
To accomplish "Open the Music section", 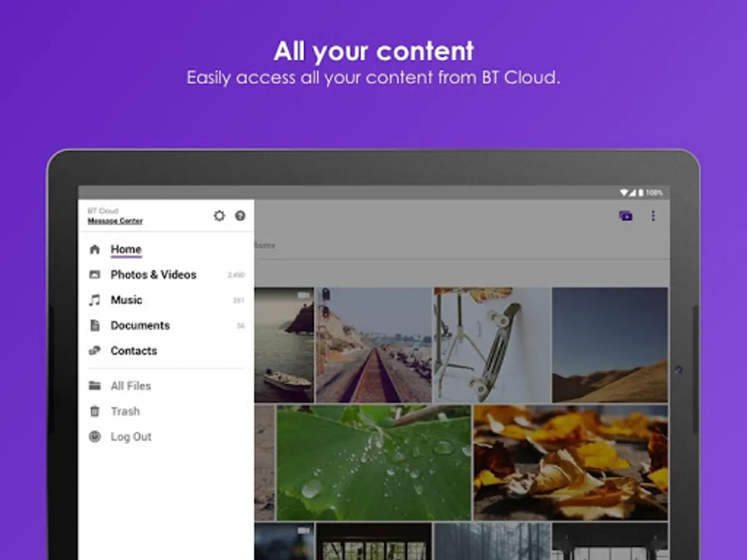I will [x=126, y=300].
